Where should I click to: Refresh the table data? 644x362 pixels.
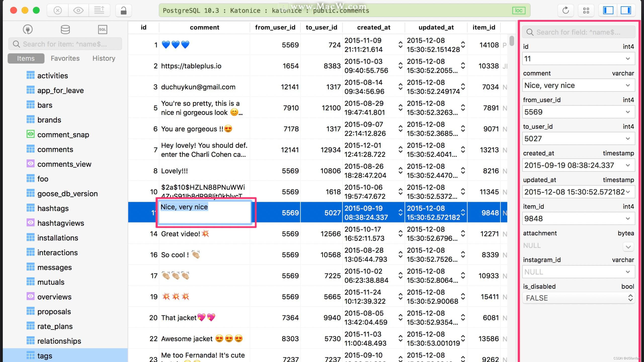click(x=566, y=10)
